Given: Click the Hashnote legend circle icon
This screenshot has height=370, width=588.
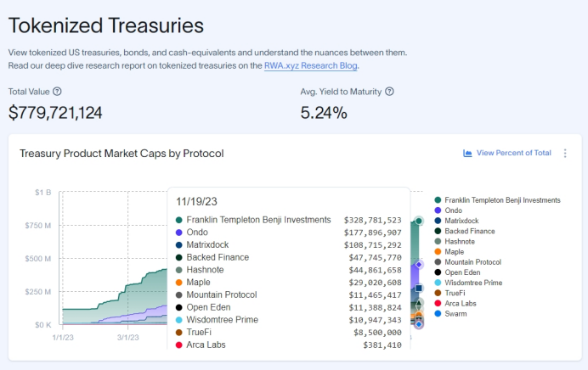Looking at the screenshot, I should (437, 241).
